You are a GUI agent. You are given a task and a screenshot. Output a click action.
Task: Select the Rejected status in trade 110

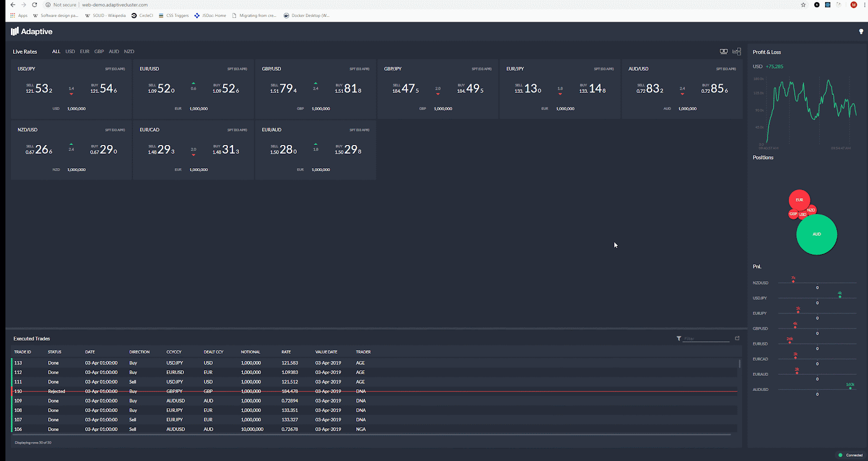pos(56,391)
